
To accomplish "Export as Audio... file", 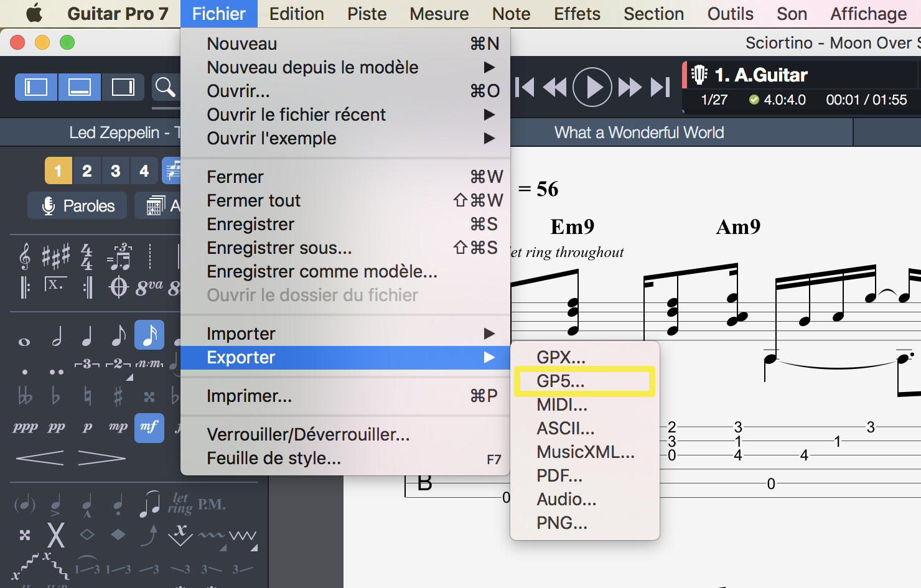I will click(585, 499).
